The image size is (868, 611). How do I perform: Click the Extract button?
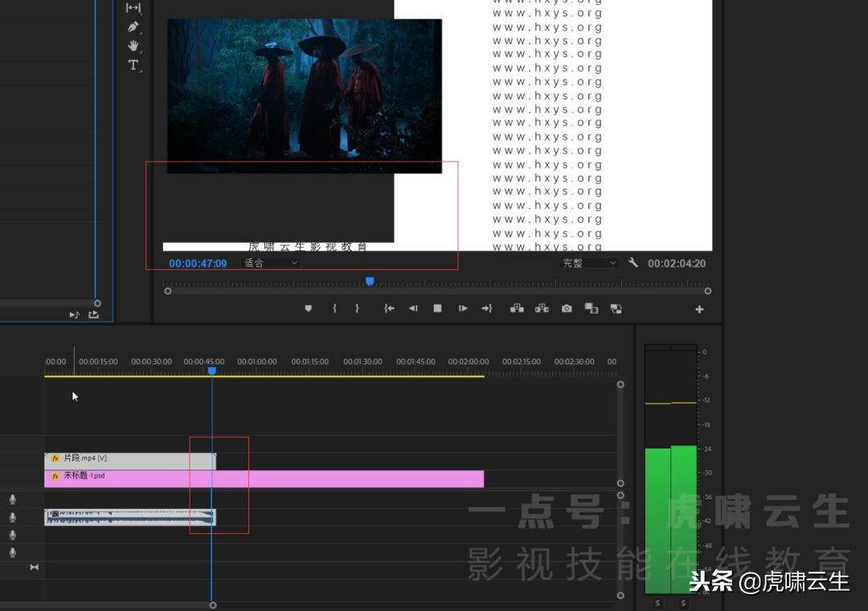[541, 308]
